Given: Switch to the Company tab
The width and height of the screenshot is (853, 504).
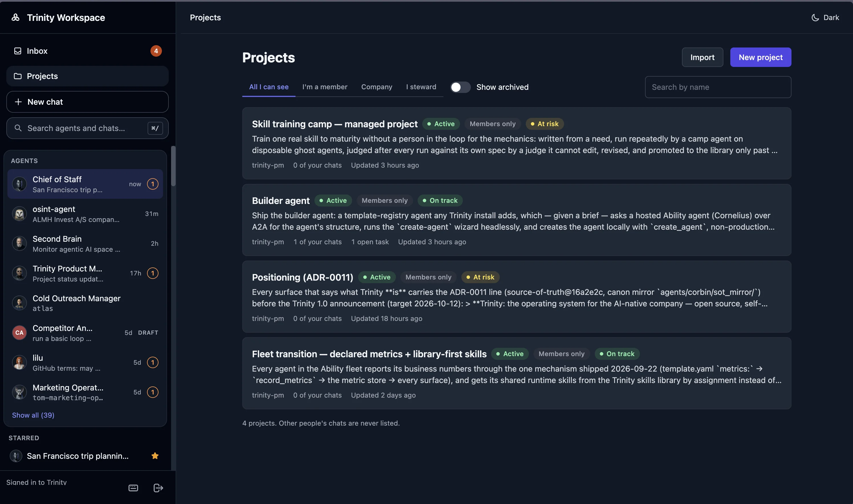Looking at the screenshot, I should (x=376, y=87).
